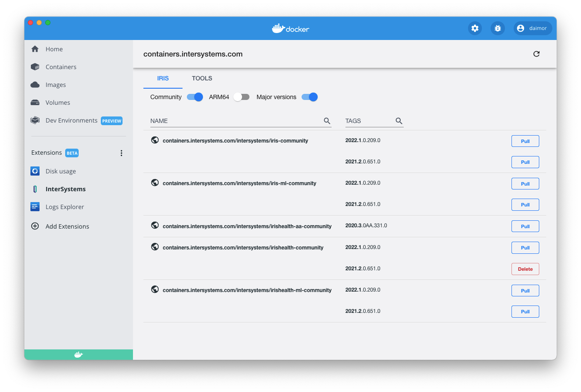Pull iris-ml-community tag 2022.1.0.209.0
Image resolution: width=581 pixels, height=392 pixels.
[525, 184]
